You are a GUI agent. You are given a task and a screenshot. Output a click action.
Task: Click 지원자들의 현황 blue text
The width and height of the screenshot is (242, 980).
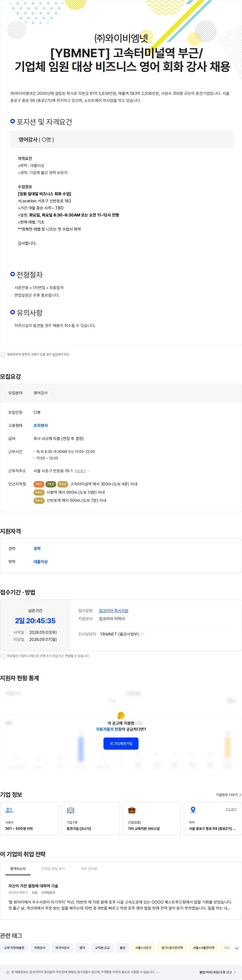[109, 729]
